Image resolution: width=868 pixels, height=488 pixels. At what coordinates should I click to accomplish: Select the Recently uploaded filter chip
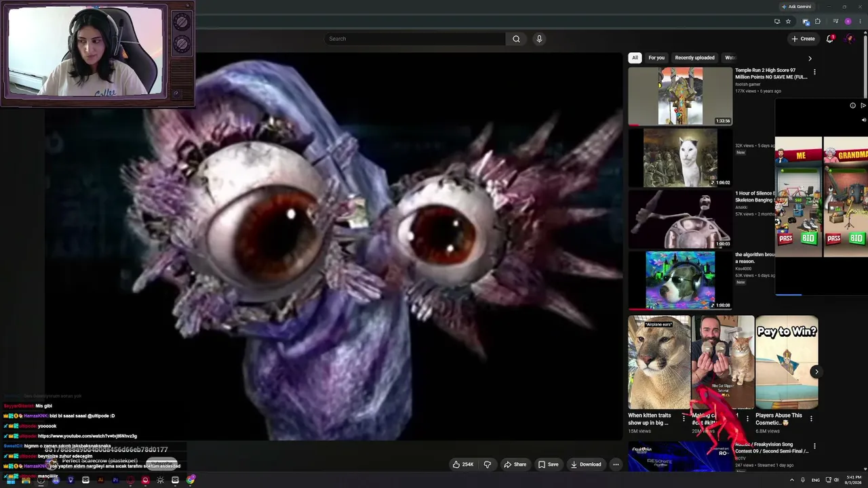click(694, 58)
